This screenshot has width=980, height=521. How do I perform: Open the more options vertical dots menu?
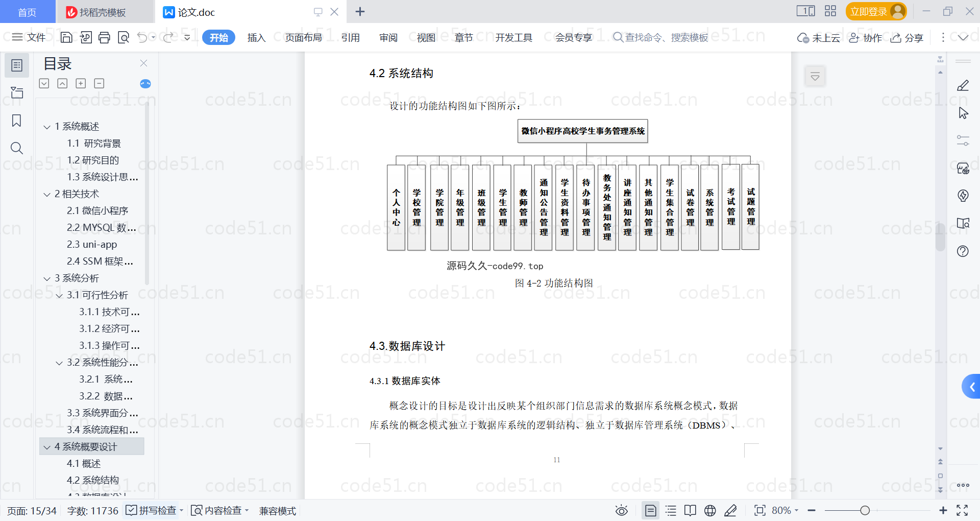(x=943, y=37)
